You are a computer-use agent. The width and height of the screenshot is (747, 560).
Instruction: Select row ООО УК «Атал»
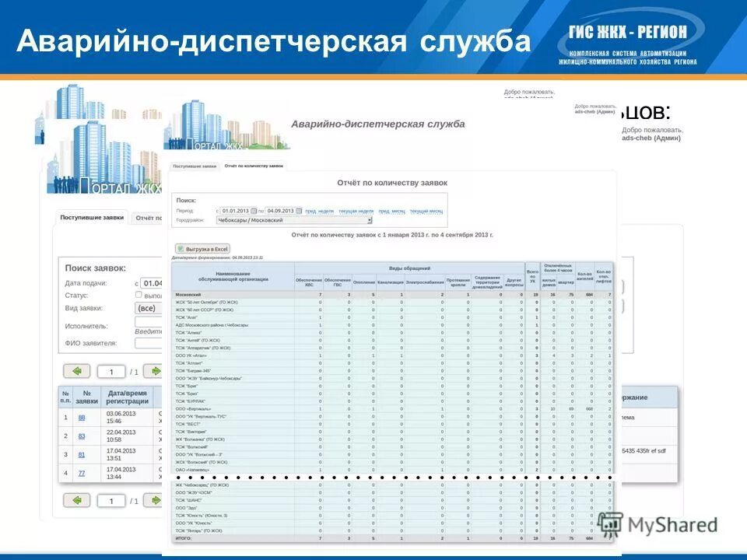pos(392,355)
